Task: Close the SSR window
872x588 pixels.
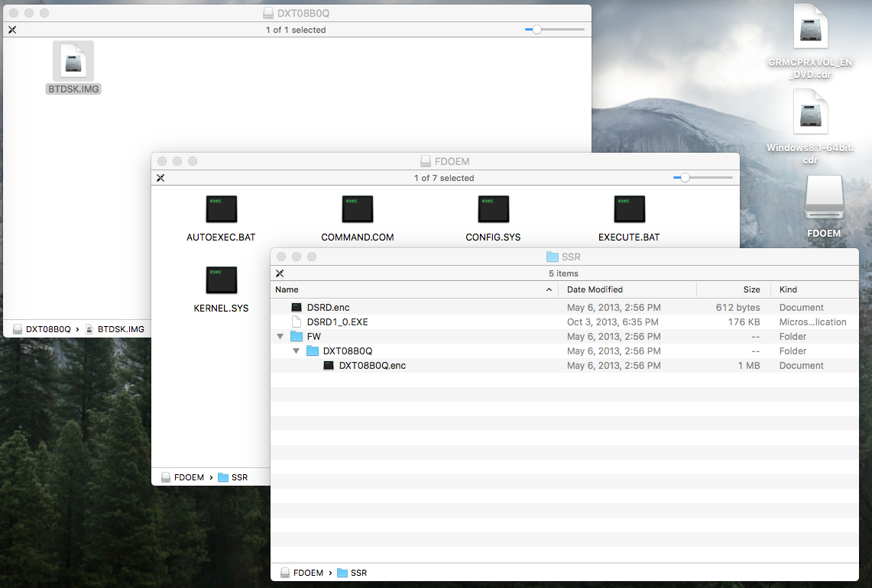Action: pyautogui.click(x=281, y=257)
